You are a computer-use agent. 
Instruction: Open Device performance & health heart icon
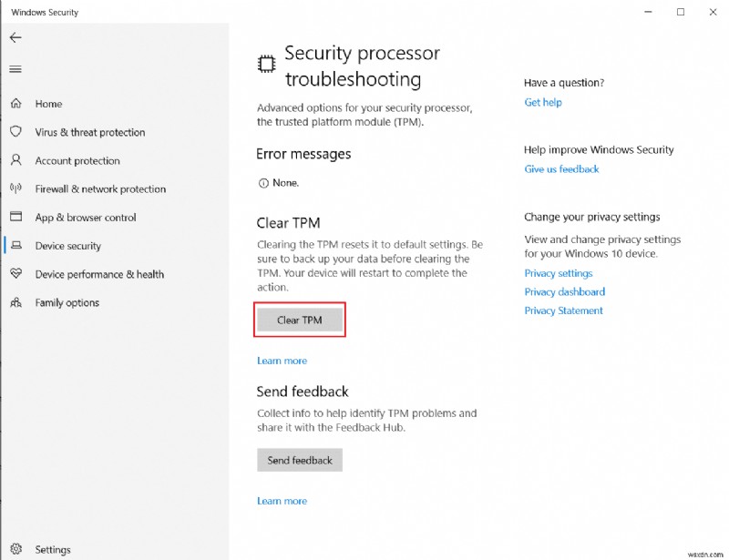point(15,274)
